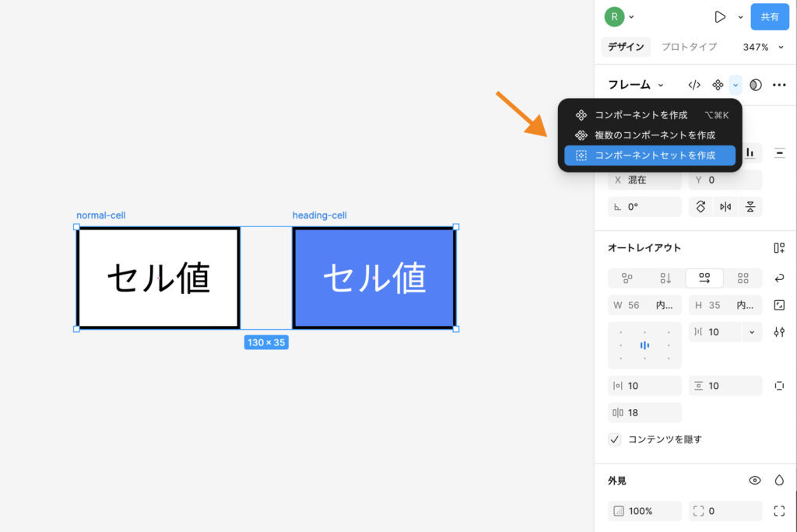Click the flip vertical icon
This screenshot has height=532, width=797.
click(750, 207)
